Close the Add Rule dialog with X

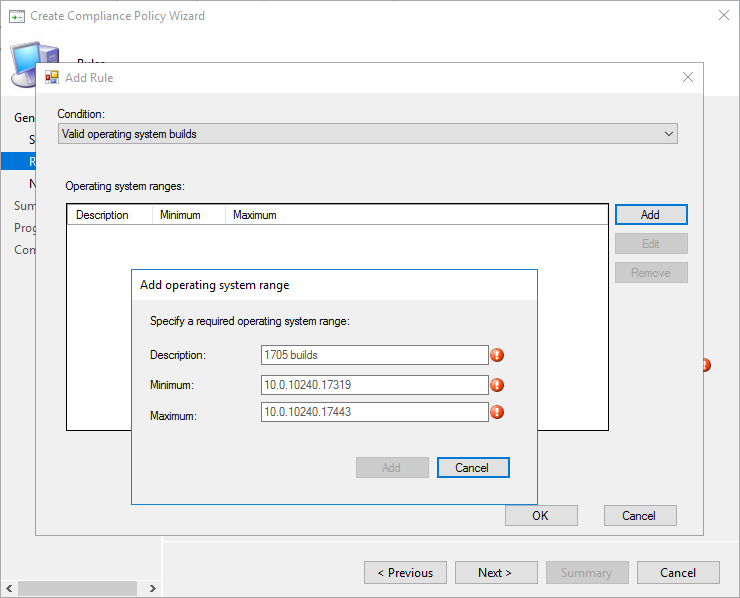(687, 77)
